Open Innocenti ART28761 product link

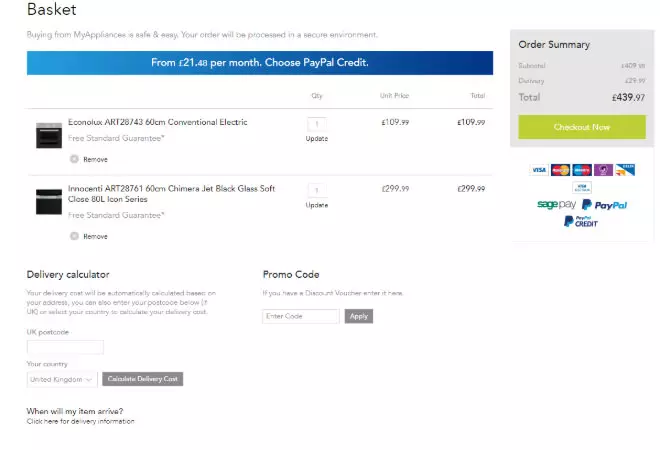pos(171,194)
